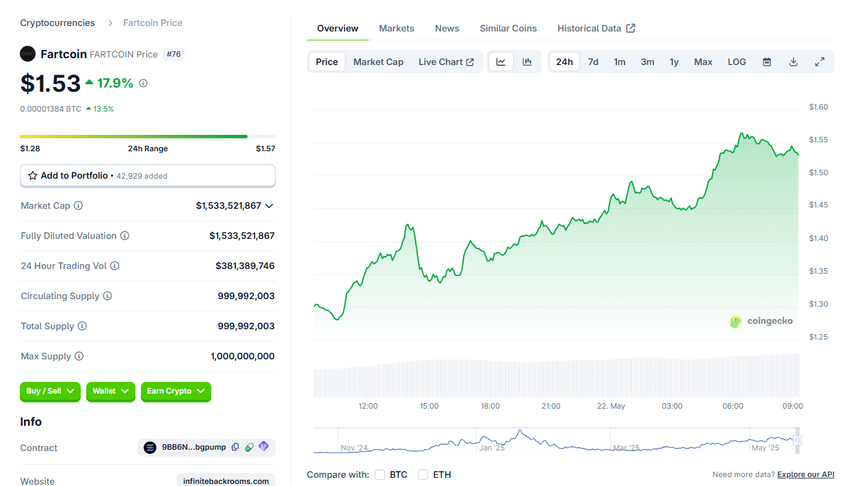The width and height of the screenshot is (868, 486).
Task: Open the Buy / Sell dropdown
Action: click(51, 391)
